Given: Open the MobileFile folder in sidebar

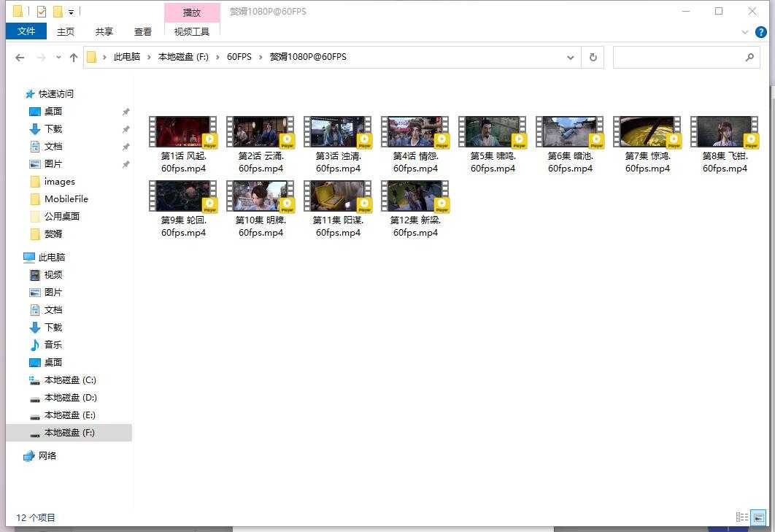Looking at the screenshot, I should 66,198.
